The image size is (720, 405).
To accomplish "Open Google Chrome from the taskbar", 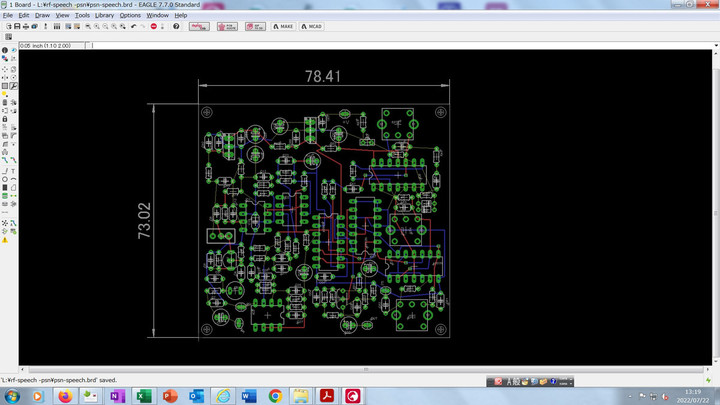I will point(275,396).
